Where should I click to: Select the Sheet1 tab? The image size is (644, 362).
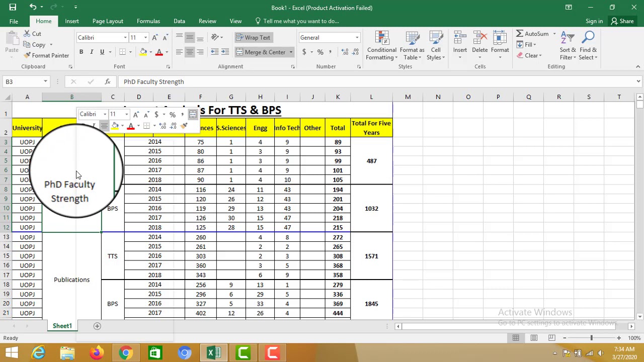pos(62,326)
